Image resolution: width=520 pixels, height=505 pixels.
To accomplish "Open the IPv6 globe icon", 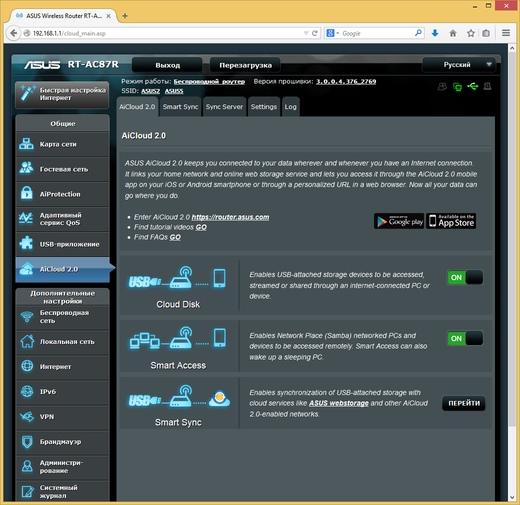I will (x=27, y=391).
